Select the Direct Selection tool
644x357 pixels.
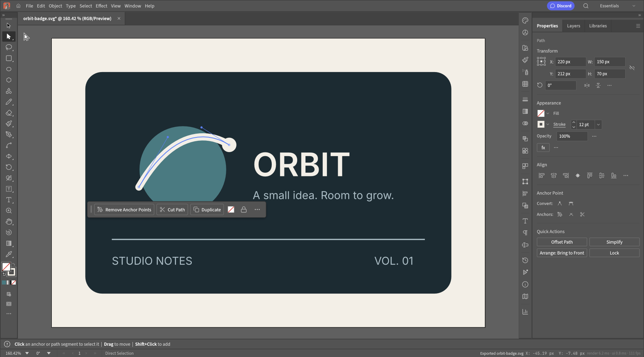(9, 36)
